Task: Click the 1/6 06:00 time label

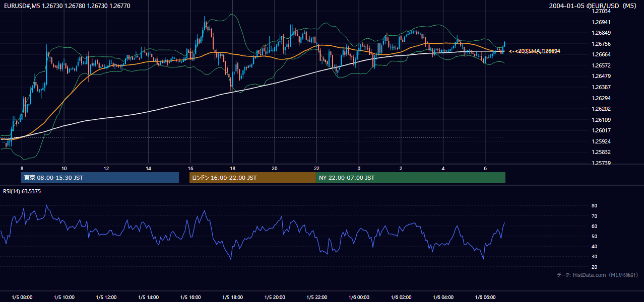Action: [485, 297]
